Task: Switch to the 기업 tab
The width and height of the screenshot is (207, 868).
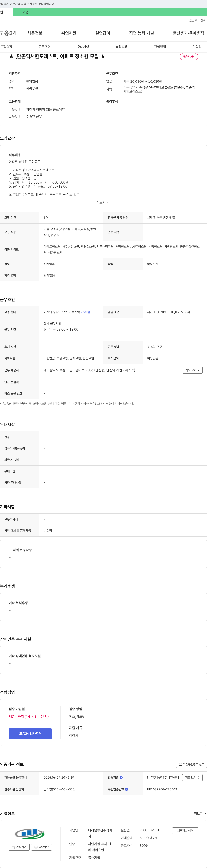Action: pyautogui.click(x=26, y=12)
